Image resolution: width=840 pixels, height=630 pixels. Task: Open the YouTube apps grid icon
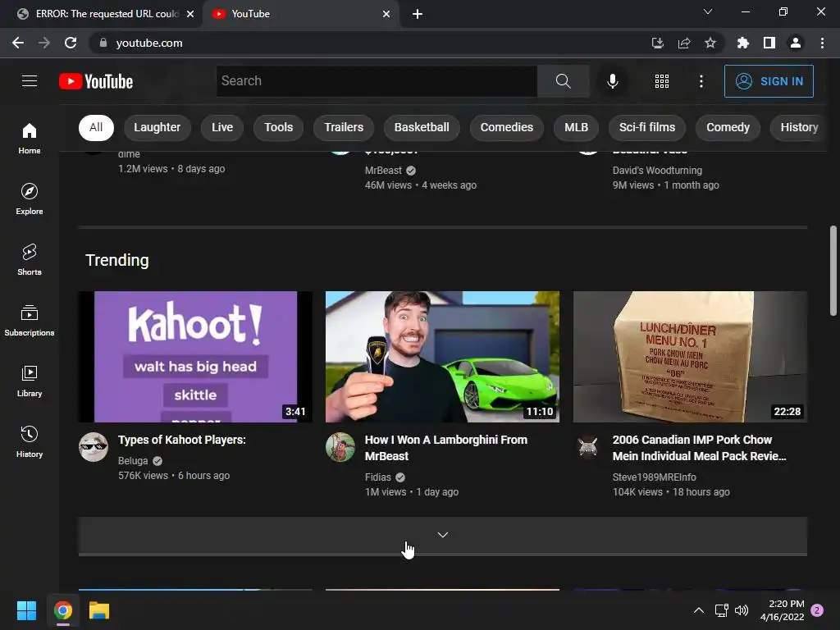[662, 81]
